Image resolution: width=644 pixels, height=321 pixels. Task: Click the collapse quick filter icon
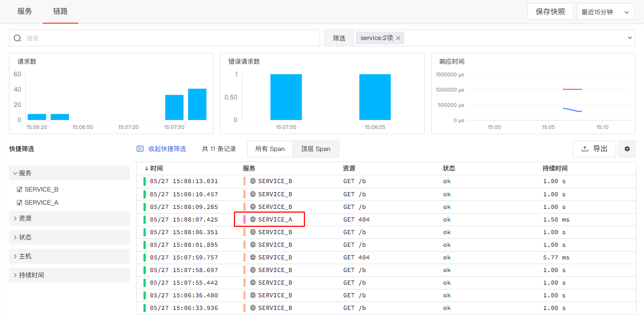pos(140,149)
